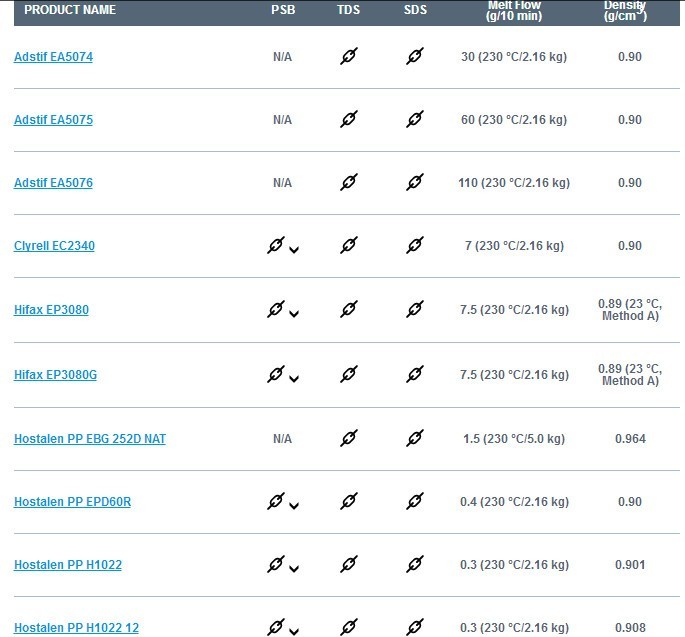The height and width of the screenshot is (637, 685).
Task: Click the Melt Flow column header
Action: pos(514,10)
